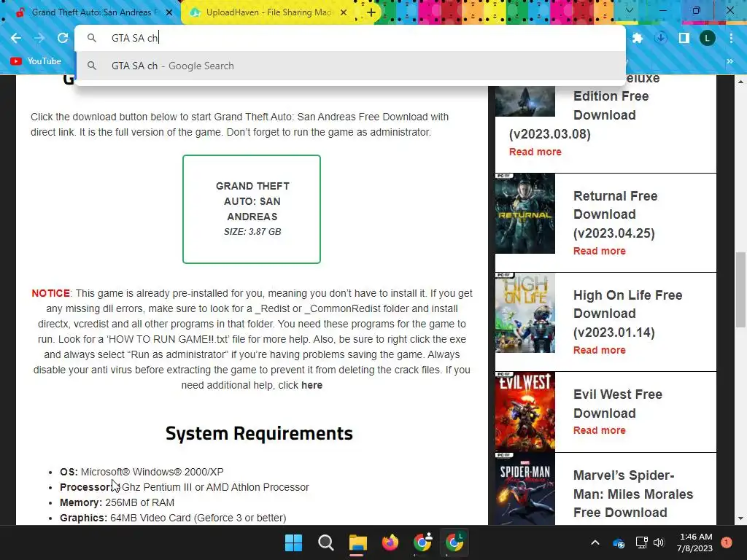747x560 pixels.
Task: Open the profile avatar L
Action: click(708, 38)
